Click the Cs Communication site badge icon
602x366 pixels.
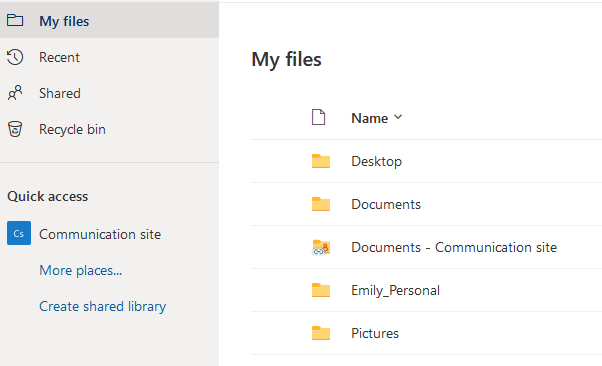tap(19, 233)
